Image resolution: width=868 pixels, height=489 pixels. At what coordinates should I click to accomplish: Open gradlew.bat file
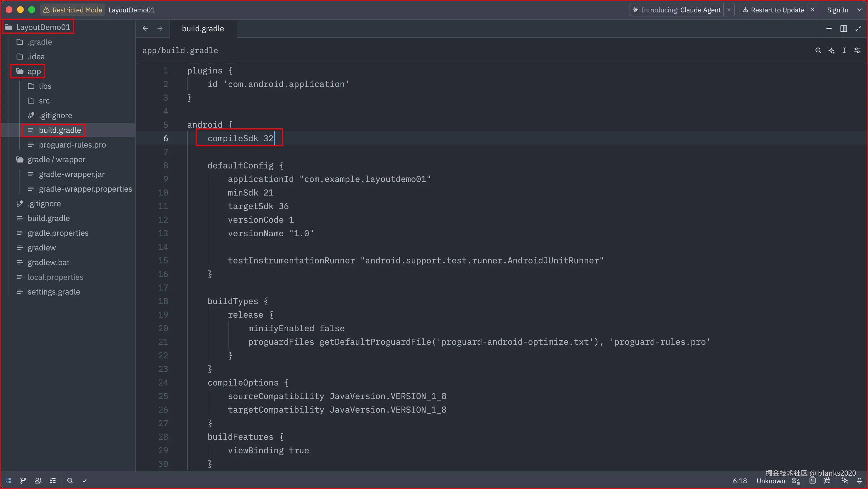pos(43,263)
